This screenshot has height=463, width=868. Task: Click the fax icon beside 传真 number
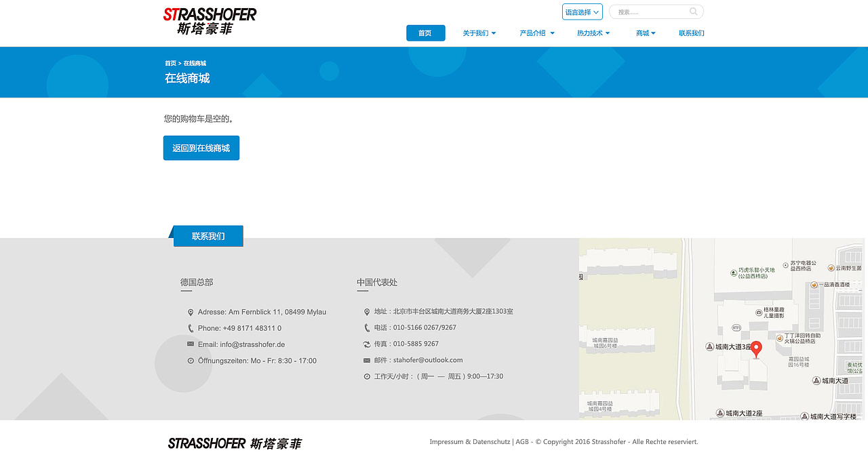[367, 344]
